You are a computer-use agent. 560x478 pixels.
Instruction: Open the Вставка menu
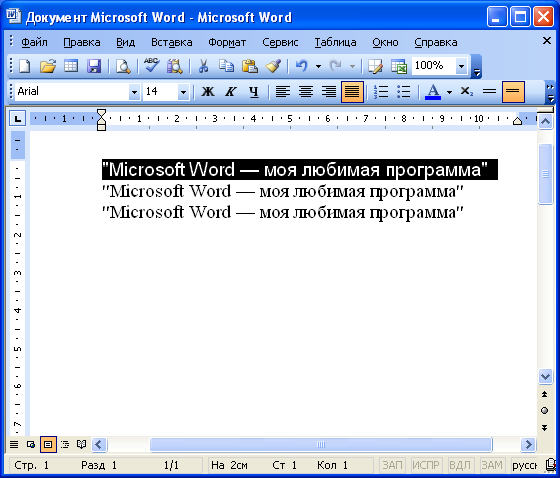coord(172,42)
